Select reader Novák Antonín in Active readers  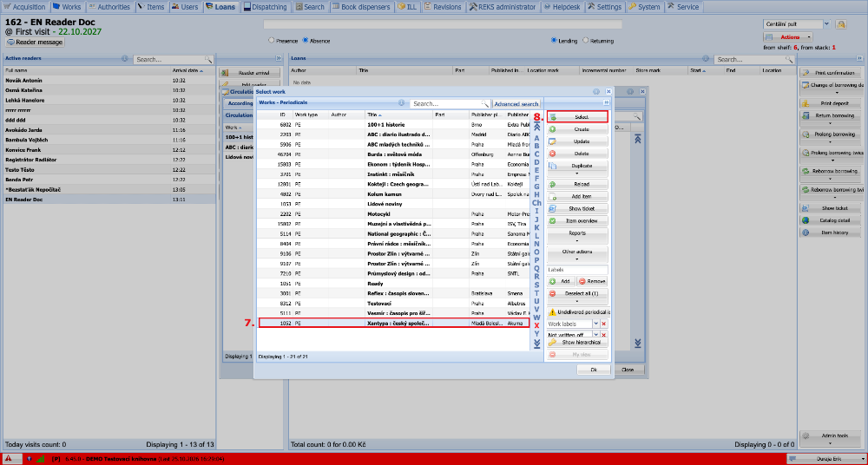point(109,81)
